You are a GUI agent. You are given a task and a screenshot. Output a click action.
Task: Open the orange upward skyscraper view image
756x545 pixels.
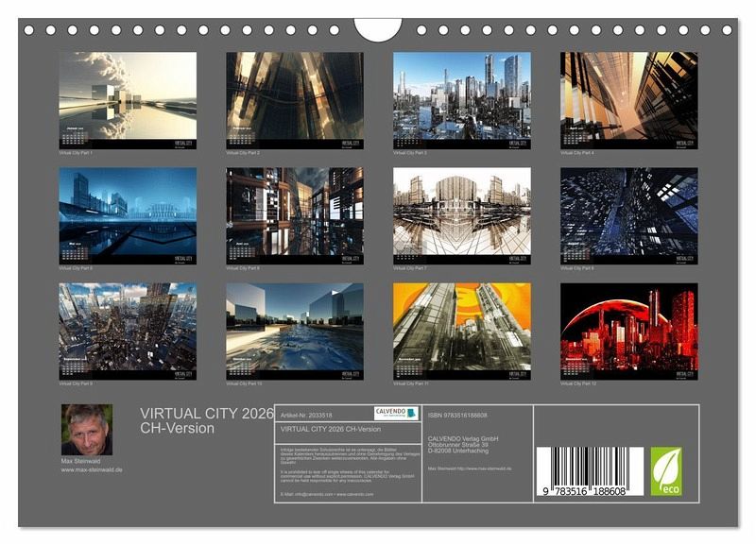(x=629, y=100)
